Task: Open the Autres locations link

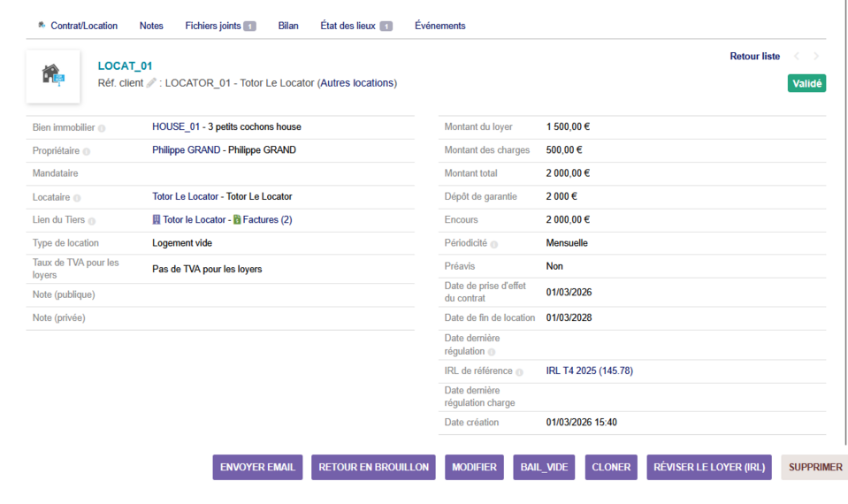Action: click(356, 83)
